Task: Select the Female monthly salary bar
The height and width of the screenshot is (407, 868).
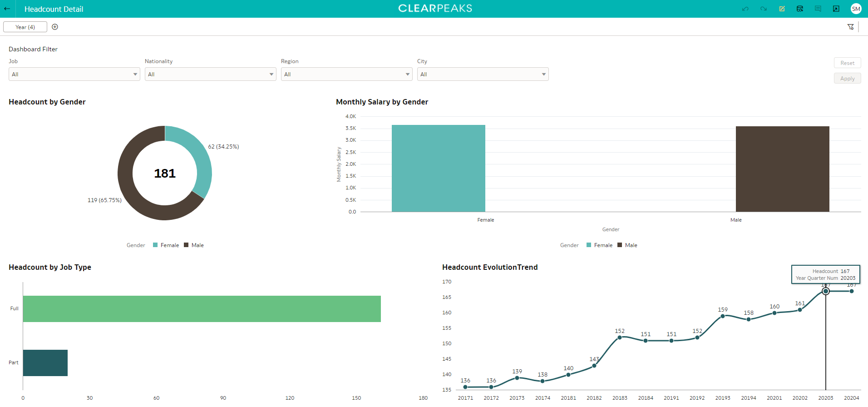Action: (x=439, y=168)
